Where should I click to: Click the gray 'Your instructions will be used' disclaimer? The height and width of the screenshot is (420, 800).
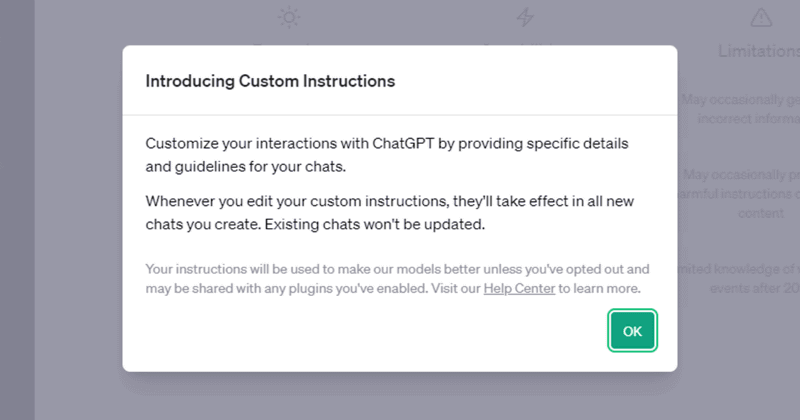click(398, 279)
